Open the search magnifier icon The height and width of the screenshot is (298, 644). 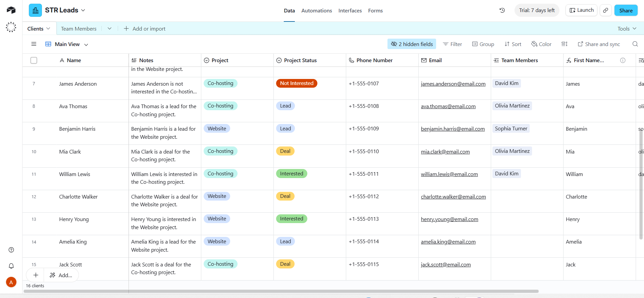(x=635, y=44)
